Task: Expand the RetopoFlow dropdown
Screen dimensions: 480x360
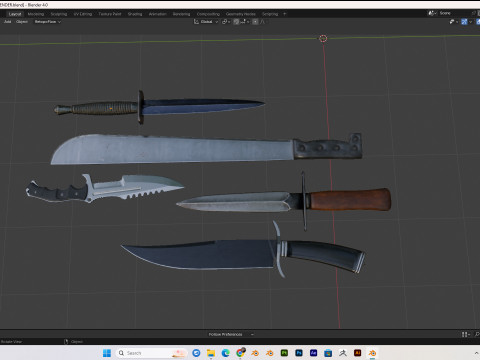Action: coord(48,22)
